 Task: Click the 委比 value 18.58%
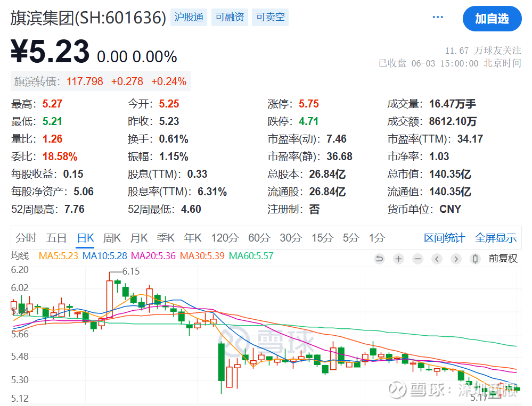tap(60, 156)
